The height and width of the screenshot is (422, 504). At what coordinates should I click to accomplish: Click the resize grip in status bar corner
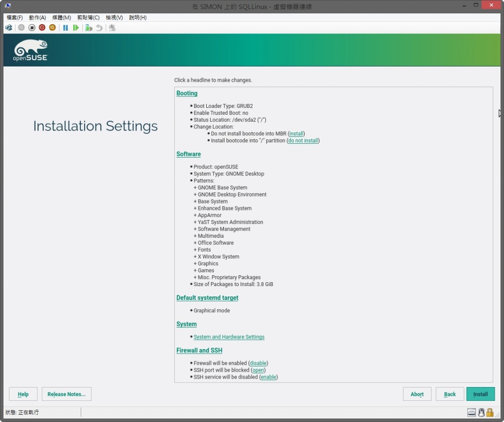coord(497,415)
